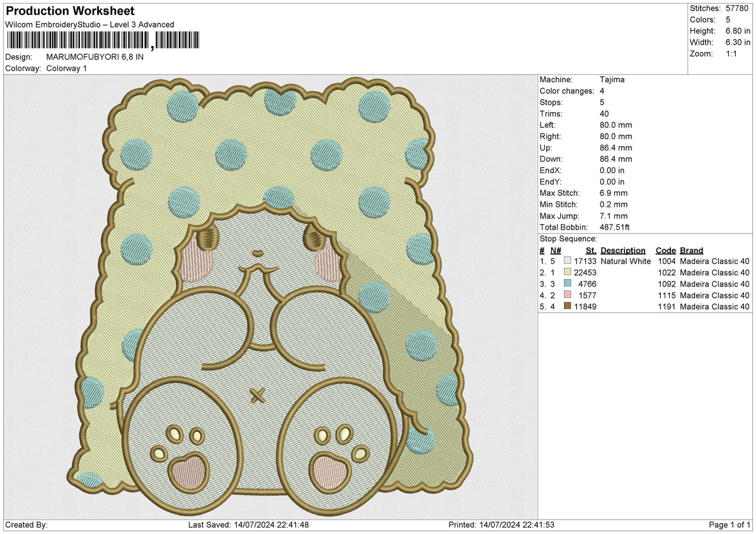This screenshot has width=756, height=534.
Task: Click thread code '1022'
Action: pos(667,273)
